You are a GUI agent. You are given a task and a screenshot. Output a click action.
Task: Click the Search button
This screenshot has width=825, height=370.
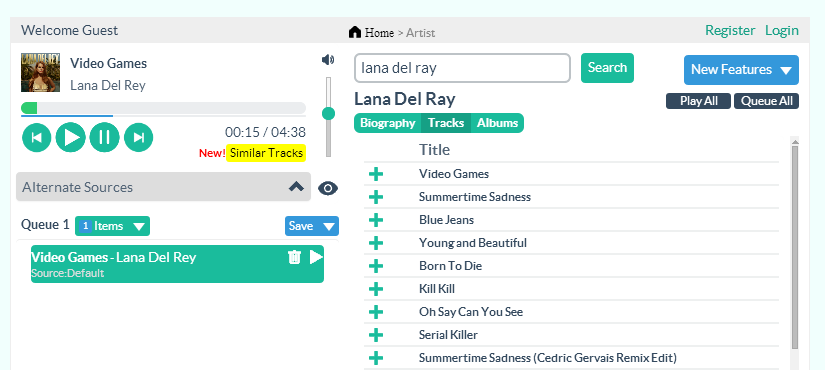tap(607, 68)
